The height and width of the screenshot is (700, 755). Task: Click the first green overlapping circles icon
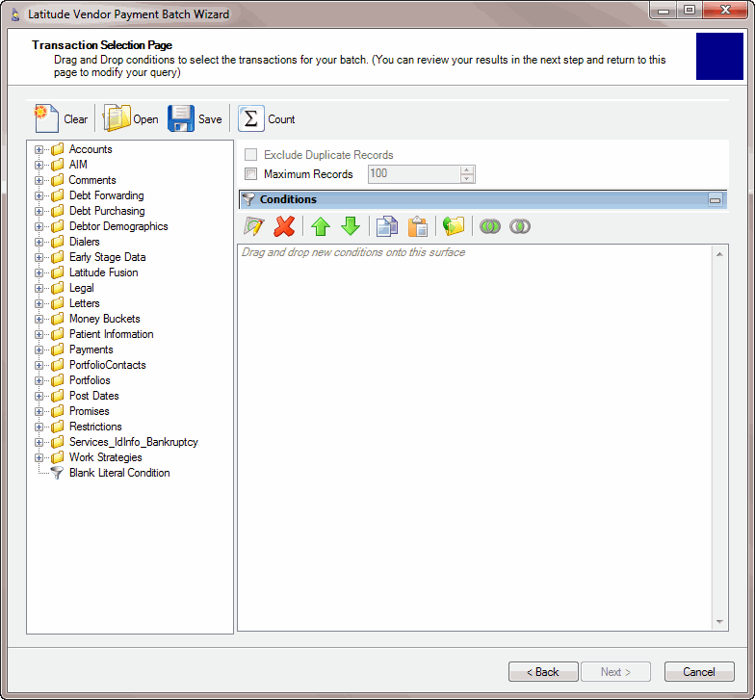(490, 226)
